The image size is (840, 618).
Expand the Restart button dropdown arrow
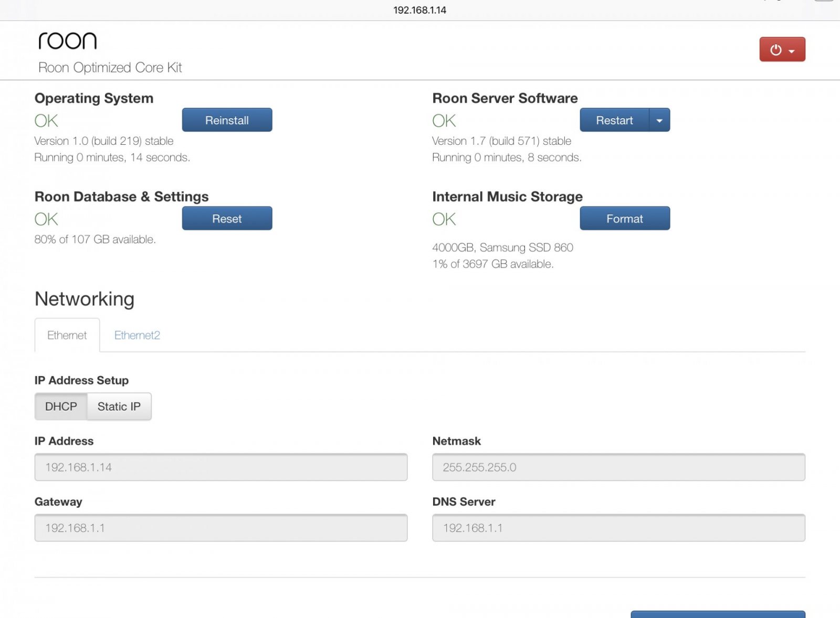(x=659, y=120)
